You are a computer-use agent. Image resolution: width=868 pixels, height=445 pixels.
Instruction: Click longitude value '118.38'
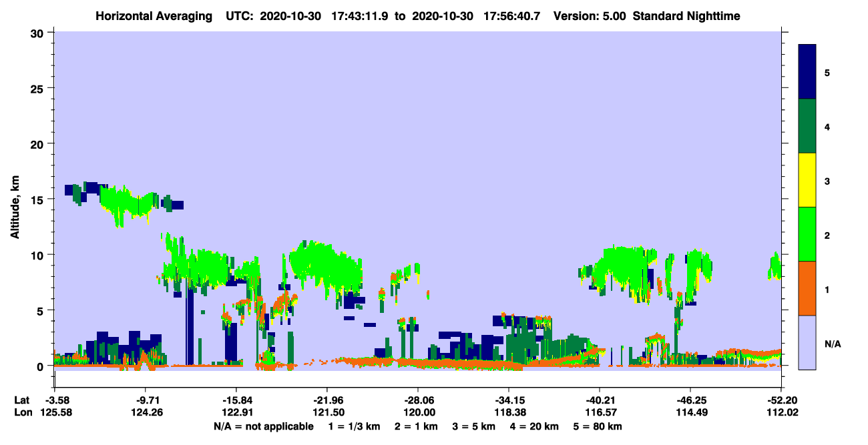click(x=509, y=413)
